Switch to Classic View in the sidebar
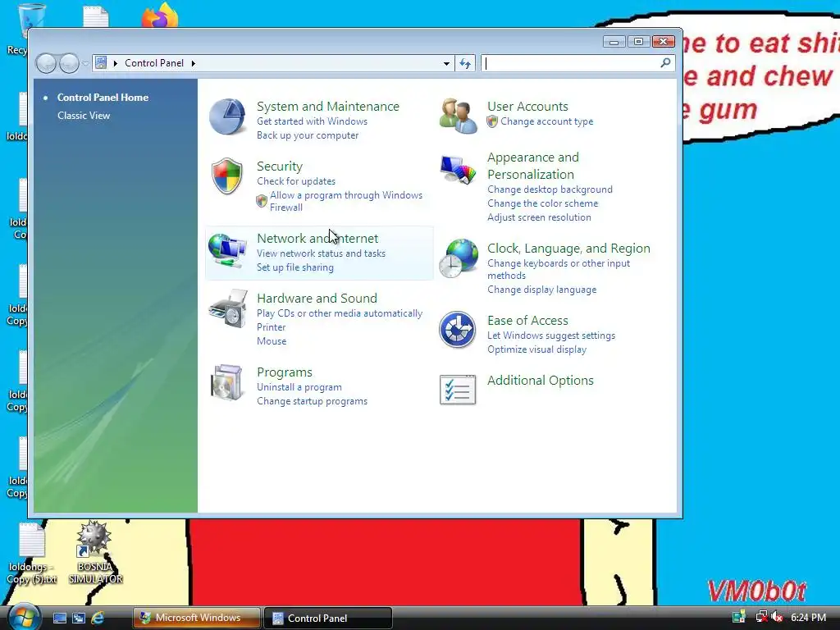 (84, 116)
